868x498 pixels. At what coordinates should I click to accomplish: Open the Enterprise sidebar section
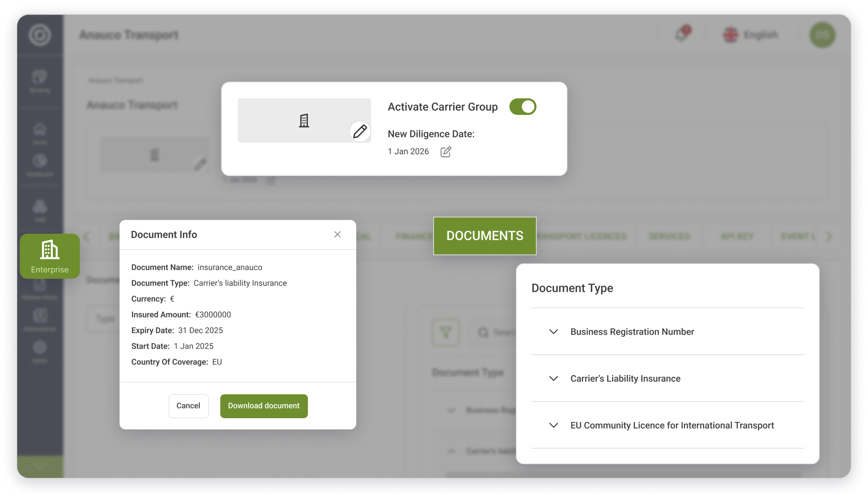50,256
